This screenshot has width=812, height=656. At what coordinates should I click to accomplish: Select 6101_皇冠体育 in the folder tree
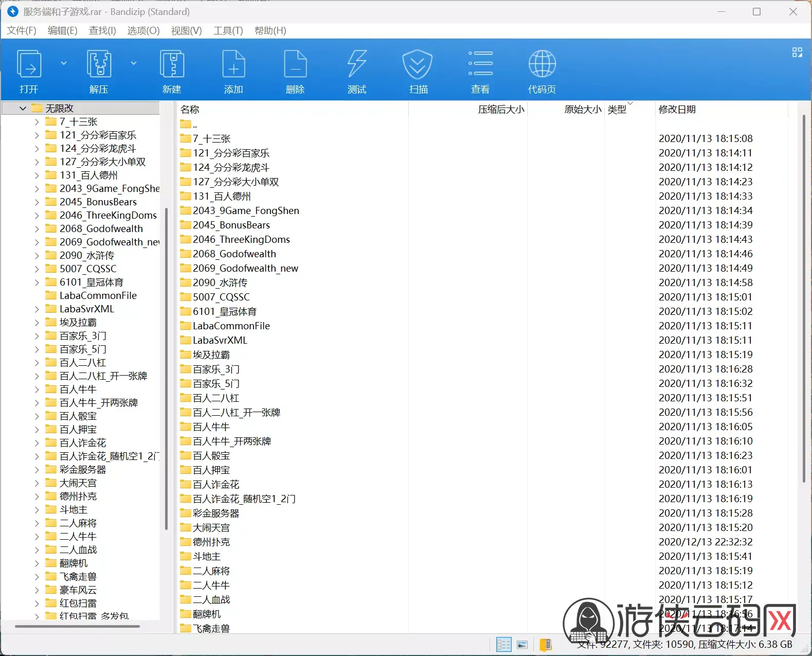click(92, 282)
